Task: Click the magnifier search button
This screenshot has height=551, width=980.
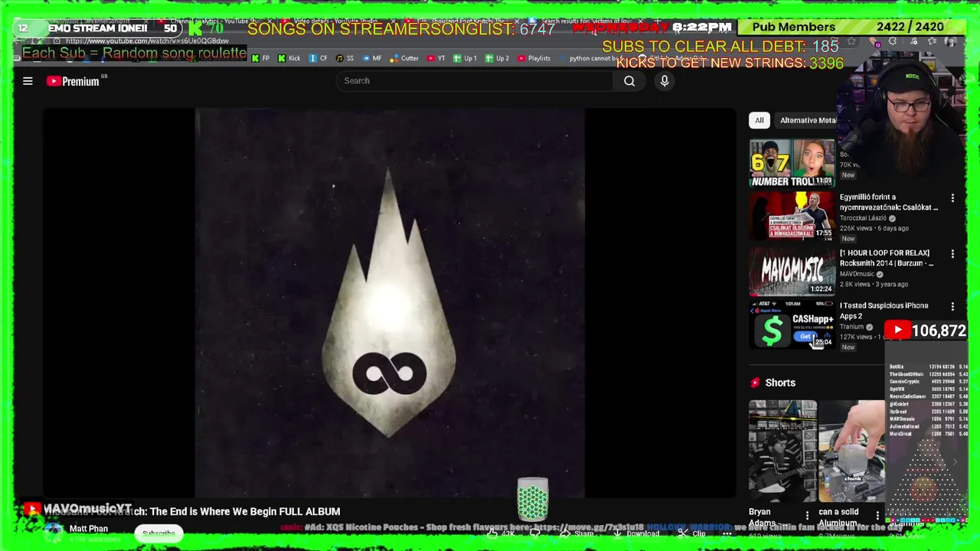Action: click(629, 80)
